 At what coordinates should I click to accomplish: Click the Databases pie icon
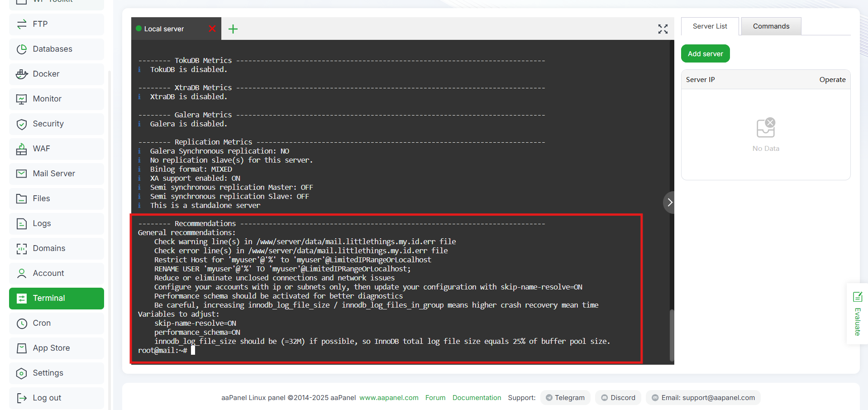(22, 49)
